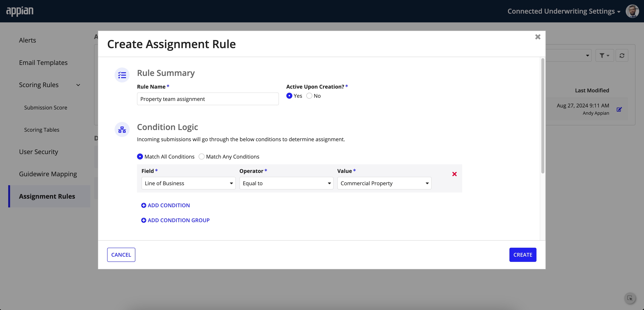The width and height of the screenshot is (644, 310).
Task: Open Scoring Rules section
Action: (x=39, y=85)
